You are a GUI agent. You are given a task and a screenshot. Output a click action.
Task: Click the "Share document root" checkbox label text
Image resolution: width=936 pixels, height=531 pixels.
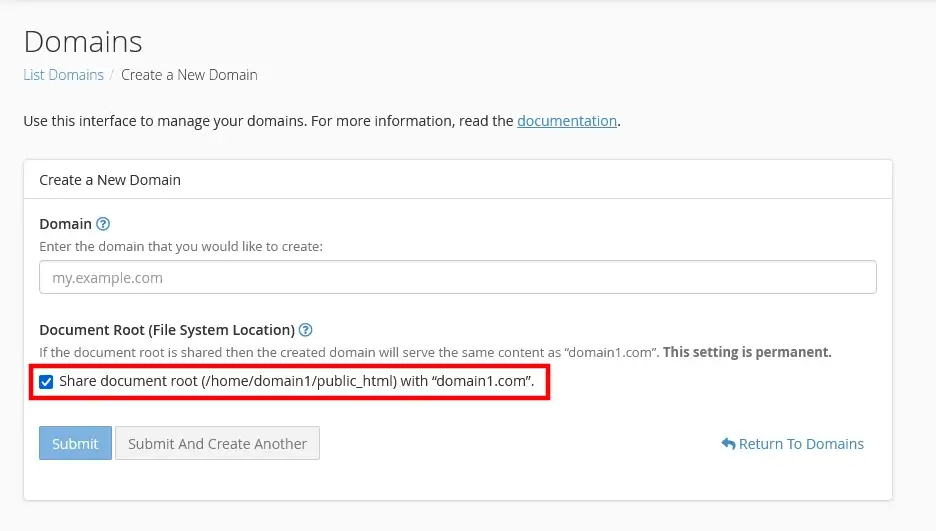click(296, 381)
